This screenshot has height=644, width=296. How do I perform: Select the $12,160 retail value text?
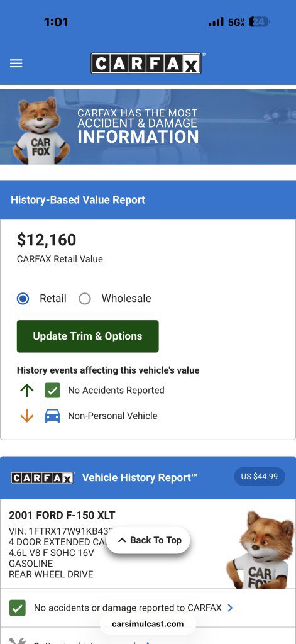[x=47, y=240]
